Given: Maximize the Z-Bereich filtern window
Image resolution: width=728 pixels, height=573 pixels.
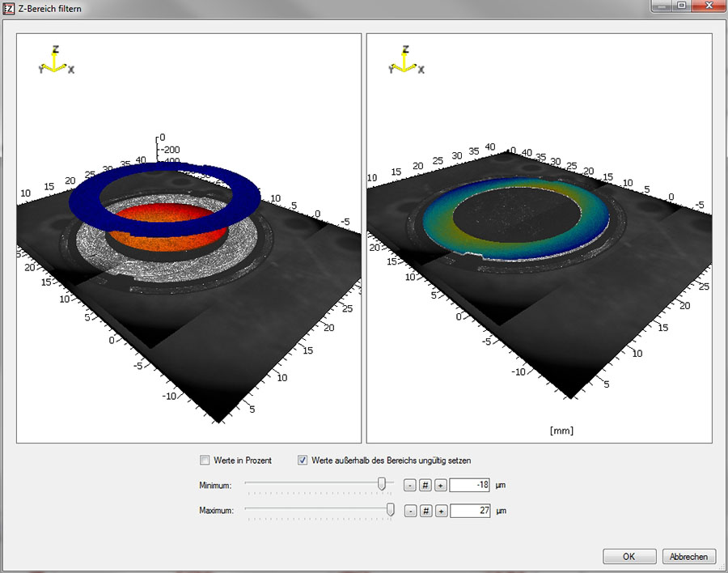Looking at the screenshot, I should click(682, 6).
